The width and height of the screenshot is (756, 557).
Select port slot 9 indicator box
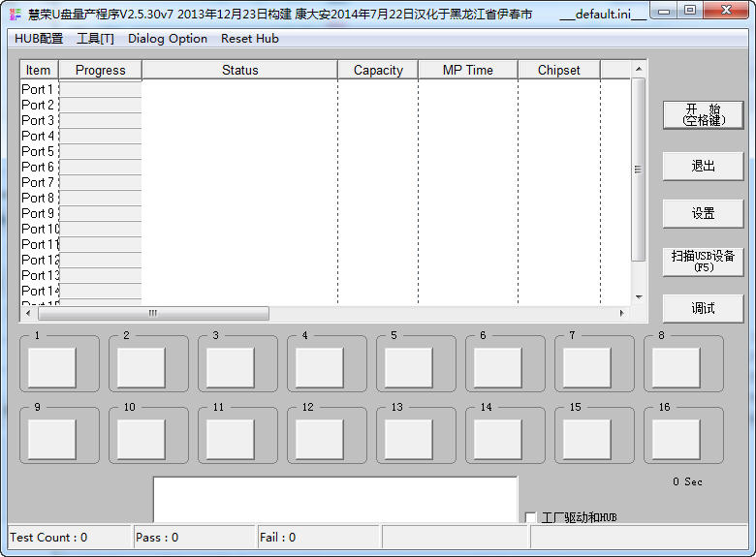click(52, 440)
